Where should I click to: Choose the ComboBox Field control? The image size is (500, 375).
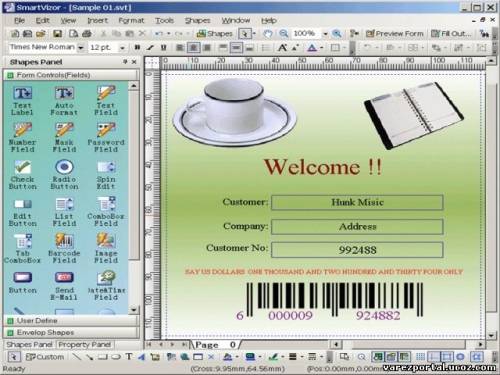tap(106, 211)
